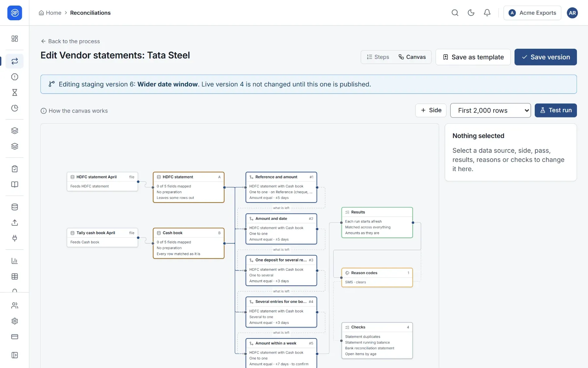Open the alert circle sidebar icon

point(15,77)
